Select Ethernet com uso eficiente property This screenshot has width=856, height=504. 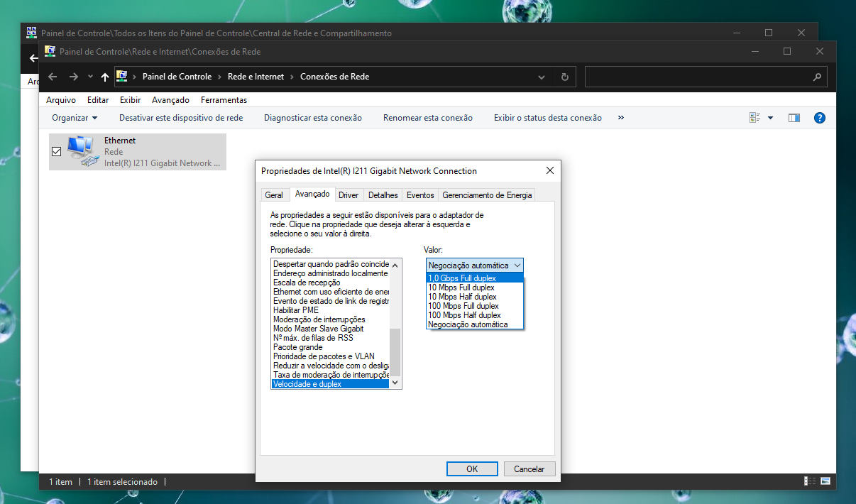[x=331, y=291]
